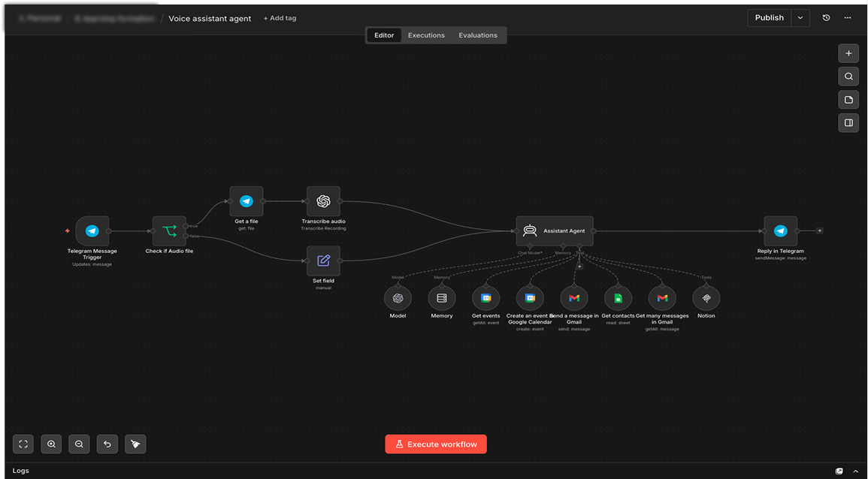Select the Model OpenAI sub-node
This screenshot has width=868, height=479.
[398, 298]
